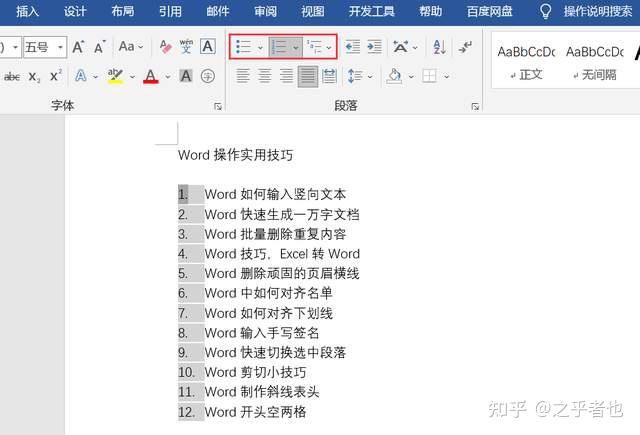Open the 设计 ribbon tab
Screen dimensions: 640x435
pos(75,11)
